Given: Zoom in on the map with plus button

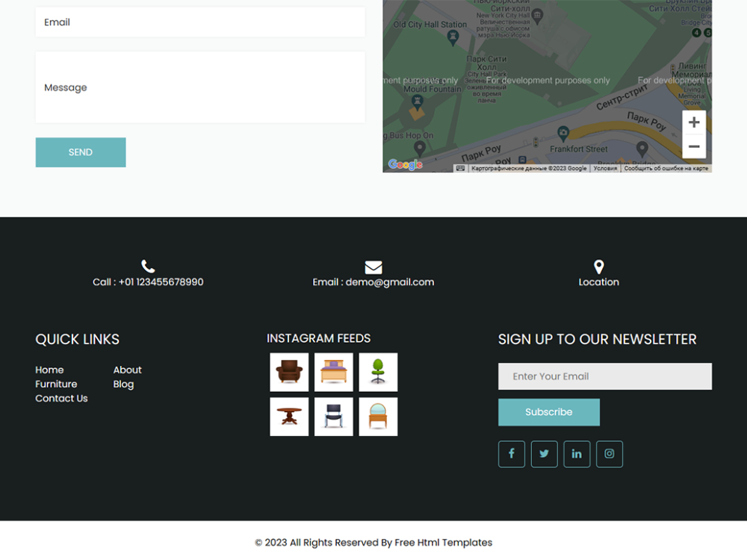Looking at the screenshot, I should pos(694,122).
